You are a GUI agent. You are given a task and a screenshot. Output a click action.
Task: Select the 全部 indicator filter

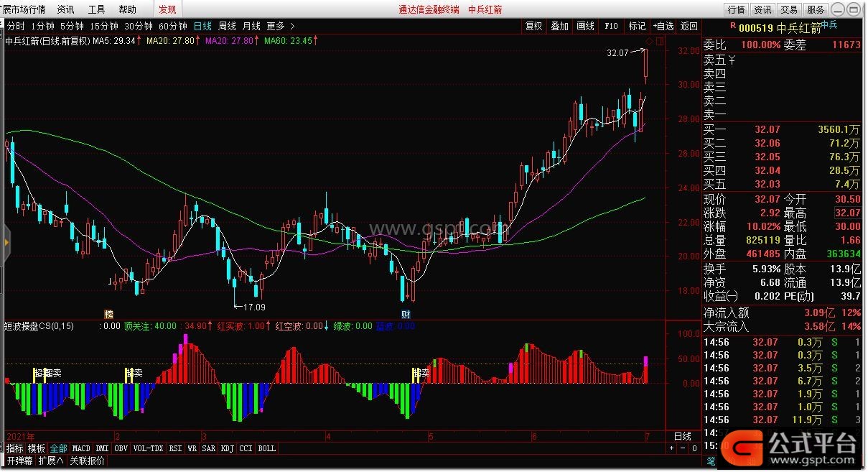59,448
